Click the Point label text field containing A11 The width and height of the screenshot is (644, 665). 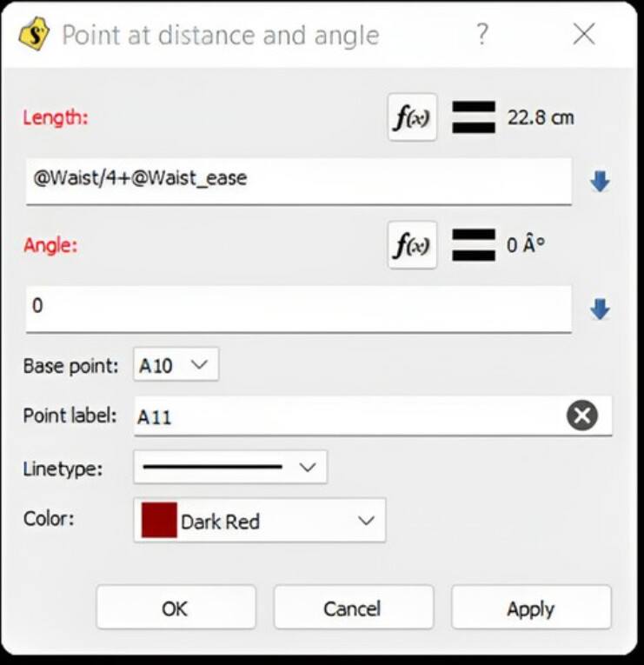(x=348, y=417)
